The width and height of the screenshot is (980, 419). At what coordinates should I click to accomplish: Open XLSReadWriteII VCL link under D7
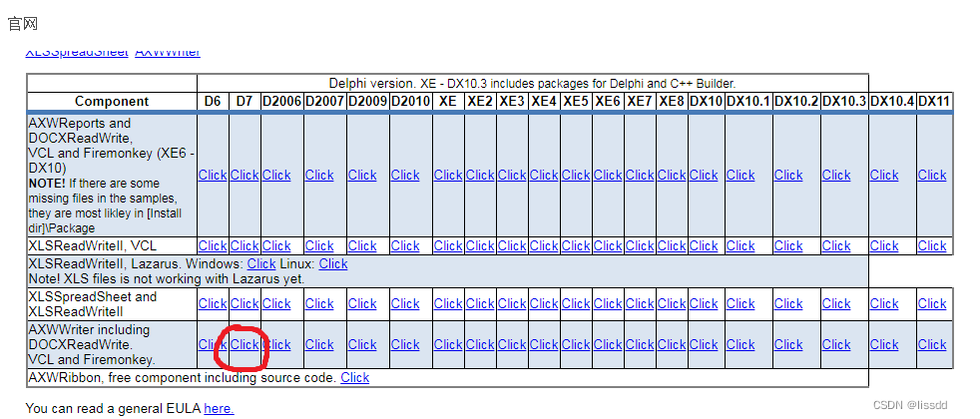click(245, 246)
